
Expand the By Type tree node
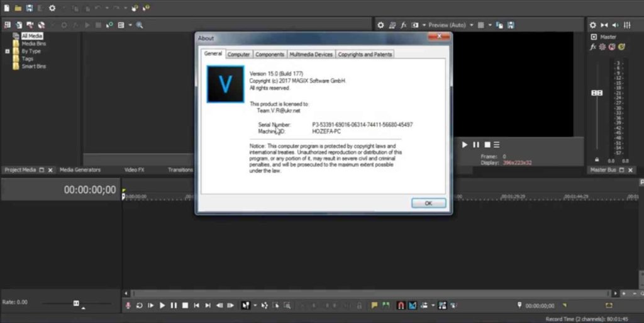coord(8,52)
